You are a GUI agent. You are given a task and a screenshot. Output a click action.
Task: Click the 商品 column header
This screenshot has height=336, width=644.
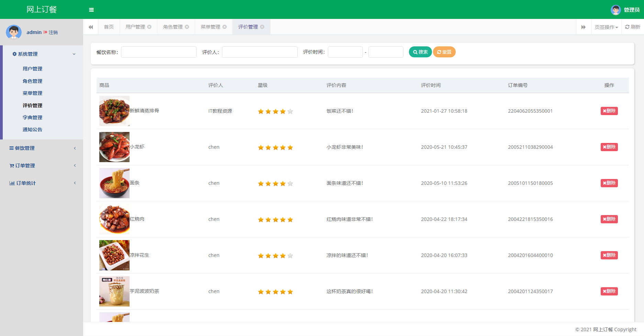click(x=104, y=85)
